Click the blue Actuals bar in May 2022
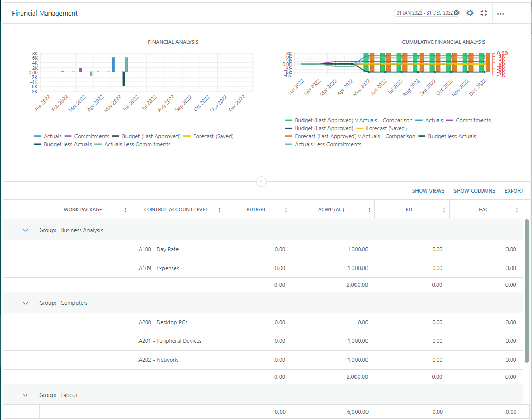The image size is (532, 420). (x=113, y=65)
